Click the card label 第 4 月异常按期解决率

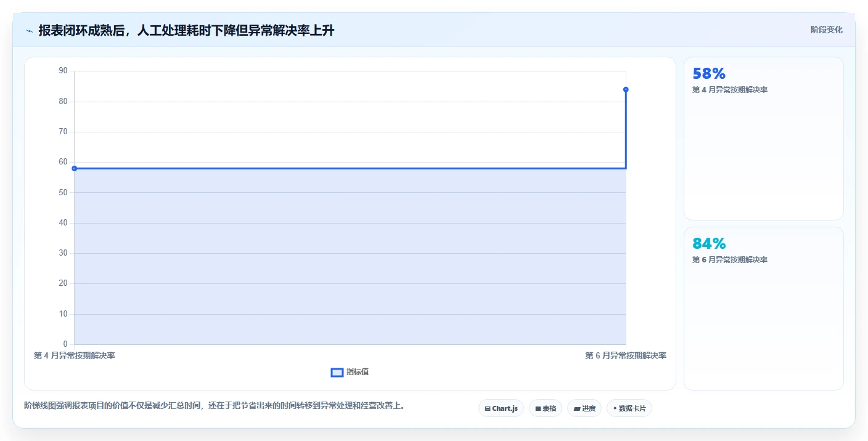coord(730,90)
